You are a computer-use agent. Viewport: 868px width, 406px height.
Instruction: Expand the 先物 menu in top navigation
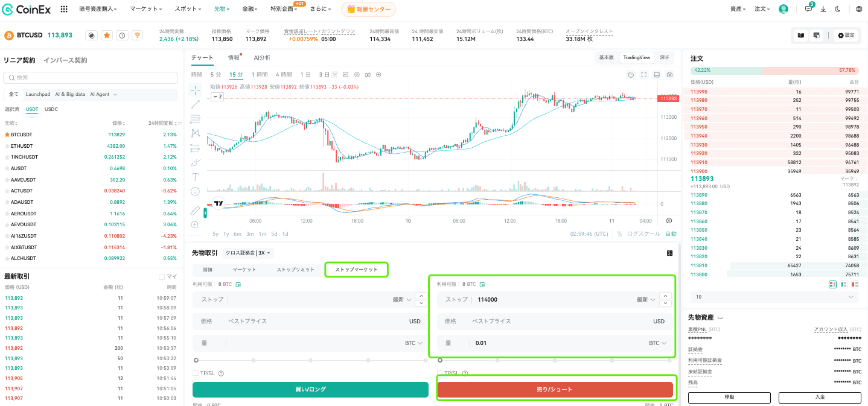coord(222,9)
